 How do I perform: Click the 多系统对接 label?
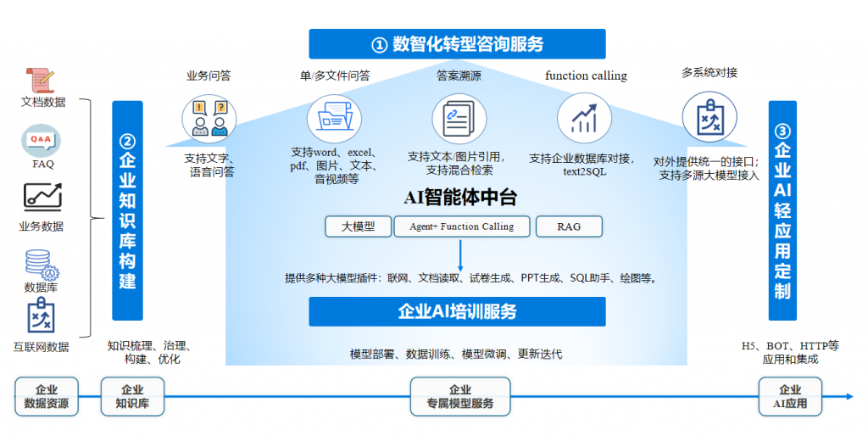pyautogui.click(x=709, y=73)
